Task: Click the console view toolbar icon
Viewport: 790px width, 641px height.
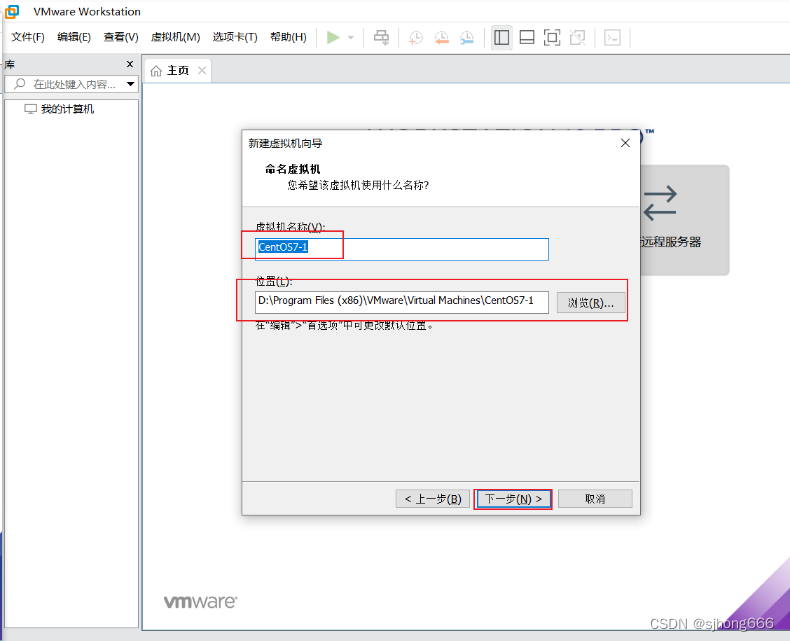Action: click(612, 38)
